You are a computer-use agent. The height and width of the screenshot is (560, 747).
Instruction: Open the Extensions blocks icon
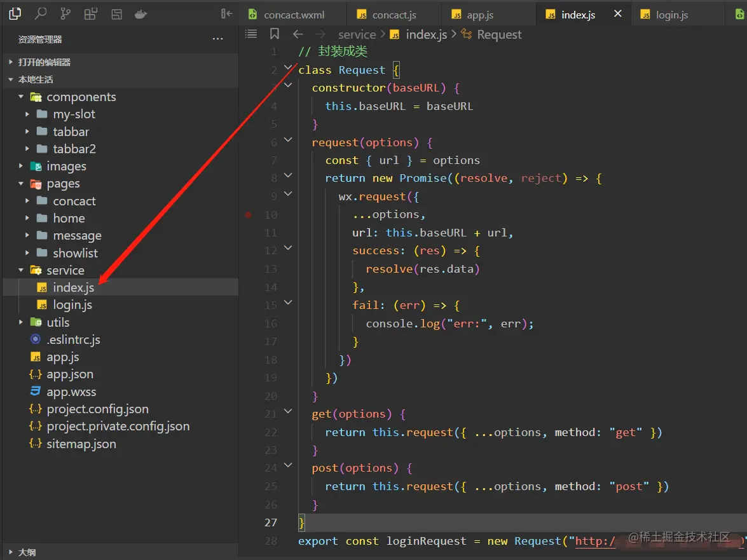coord(90,14)
